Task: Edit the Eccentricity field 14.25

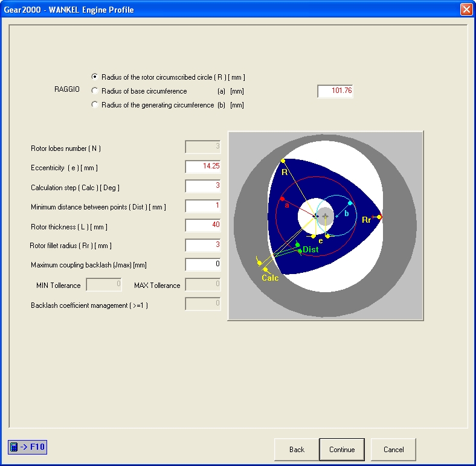Action: 203,166
